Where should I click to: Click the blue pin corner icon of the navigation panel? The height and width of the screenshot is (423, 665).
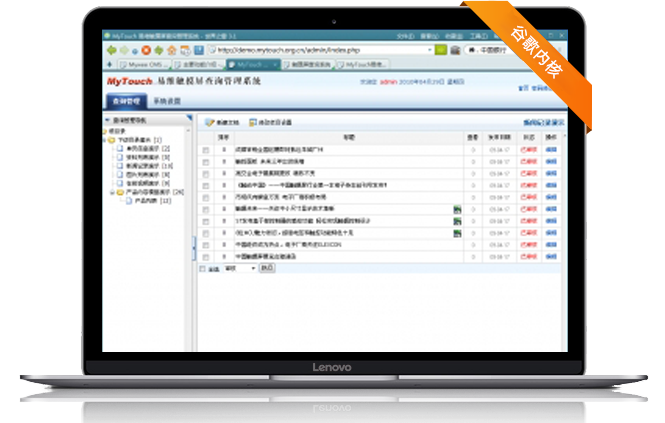tap(189, 117)
